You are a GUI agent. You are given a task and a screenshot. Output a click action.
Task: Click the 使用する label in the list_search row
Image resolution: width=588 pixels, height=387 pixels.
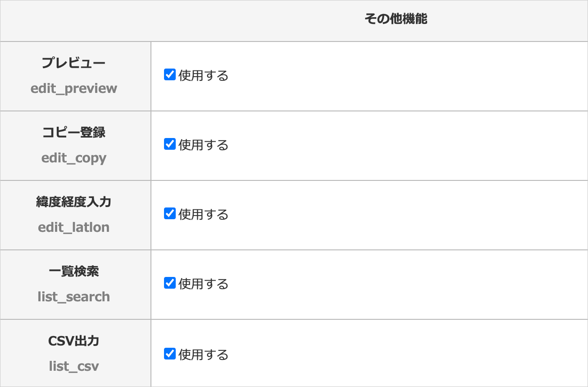pyautogui.click(x=204, y=284)
